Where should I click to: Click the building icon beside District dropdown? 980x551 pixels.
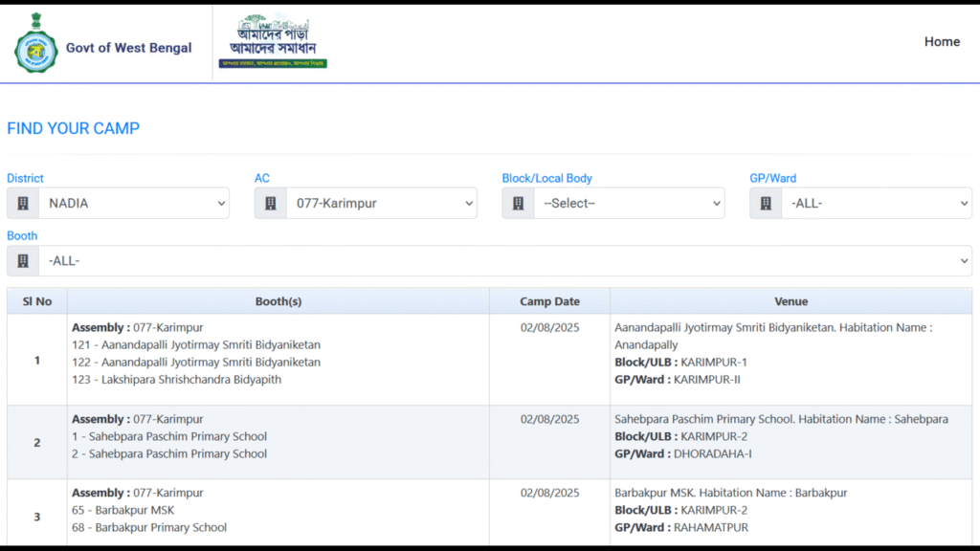point(23,203)
